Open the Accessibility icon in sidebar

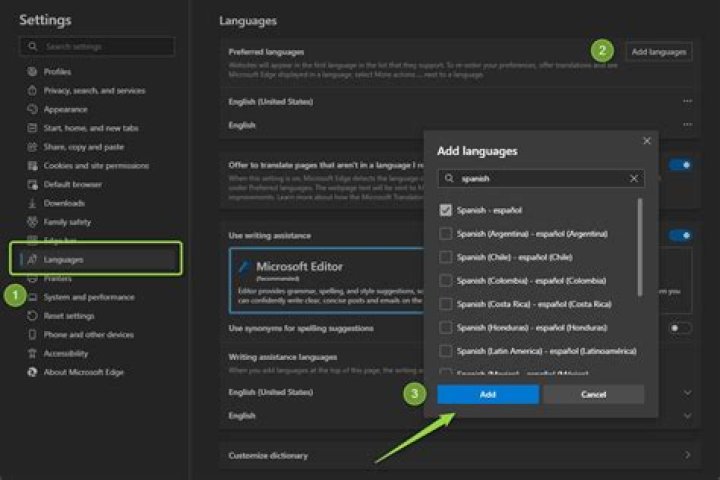pyautogui.click(x=32, y=354)
